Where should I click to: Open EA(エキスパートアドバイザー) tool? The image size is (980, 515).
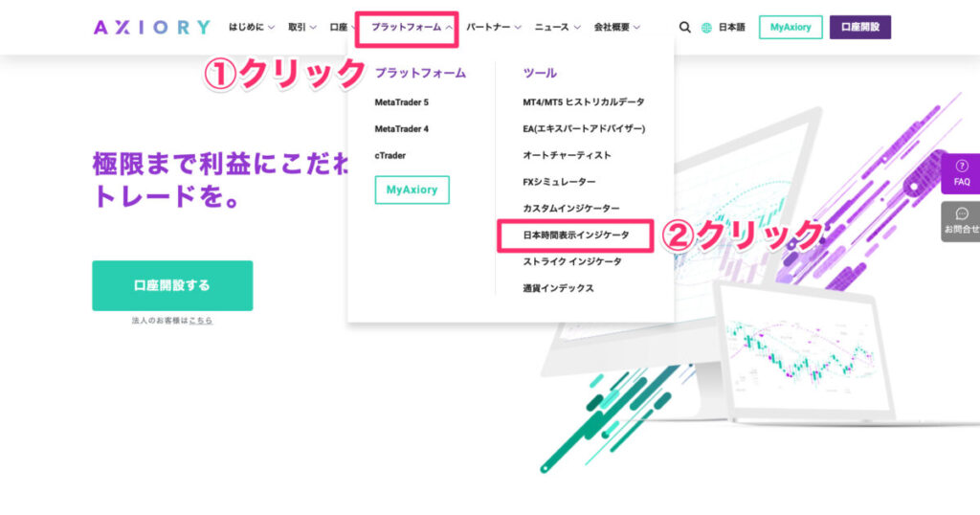point(584,128)
